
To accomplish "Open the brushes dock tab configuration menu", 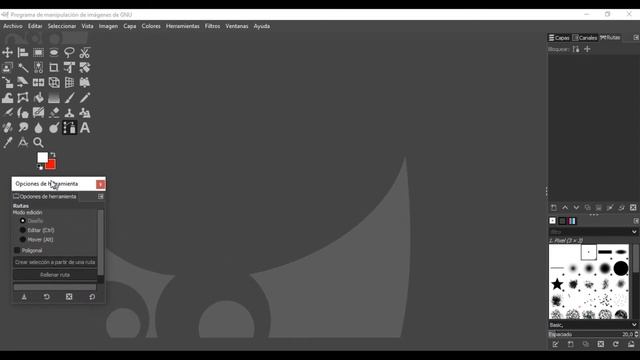I will [x=636, y=221].
